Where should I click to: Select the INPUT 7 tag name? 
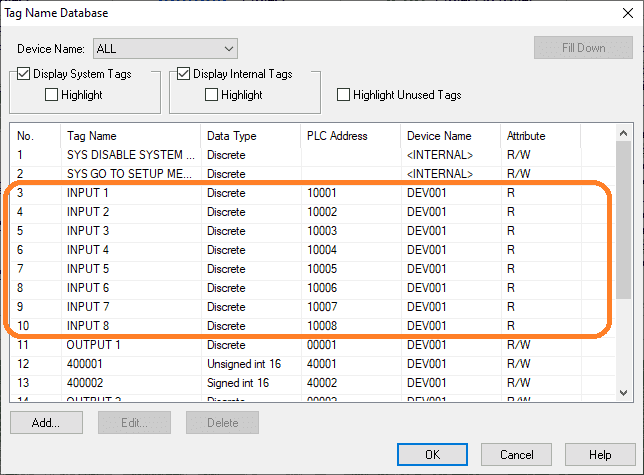pyautogui.click(x=88, y=307)
